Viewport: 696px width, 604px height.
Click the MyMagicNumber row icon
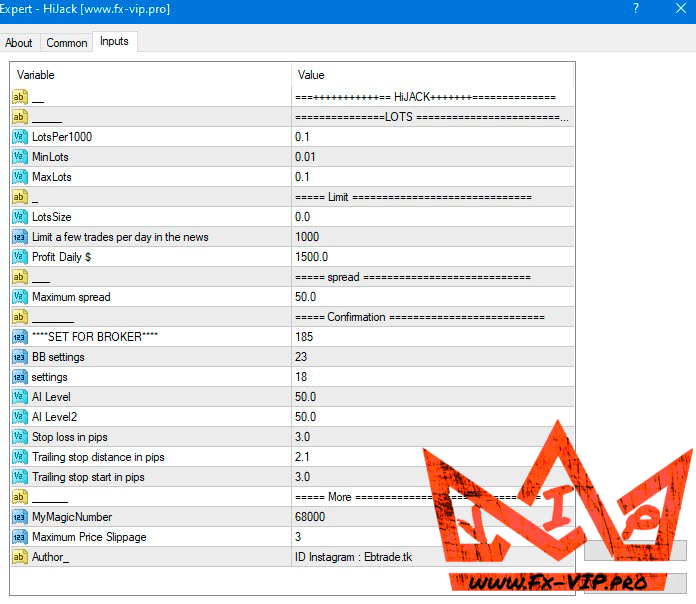20,517
